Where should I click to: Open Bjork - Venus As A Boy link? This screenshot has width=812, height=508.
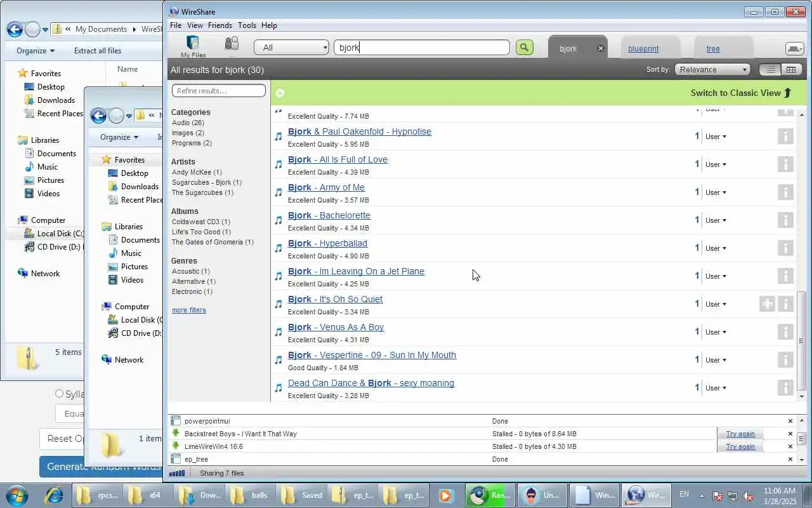336,327
